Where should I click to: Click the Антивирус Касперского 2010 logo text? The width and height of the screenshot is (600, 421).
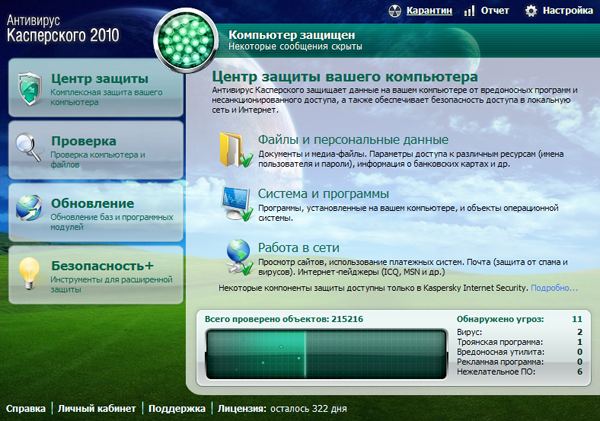[x=63, y=28]
